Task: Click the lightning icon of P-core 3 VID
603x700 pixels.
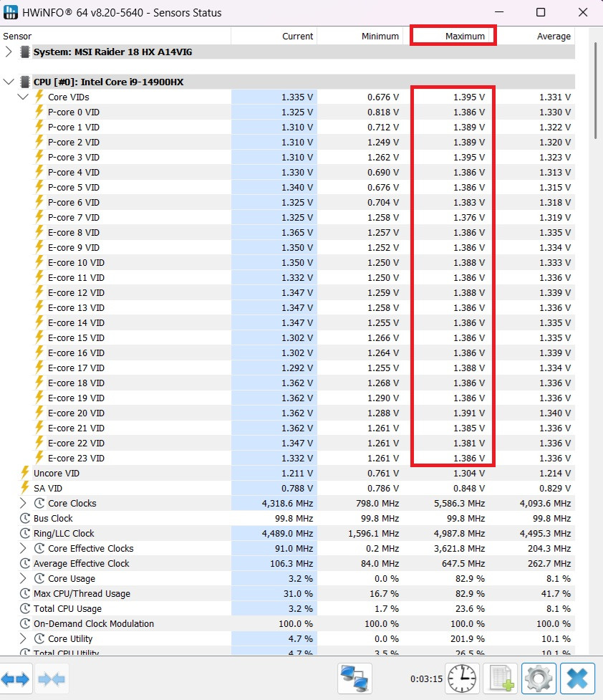Action: tap(39, 157)
